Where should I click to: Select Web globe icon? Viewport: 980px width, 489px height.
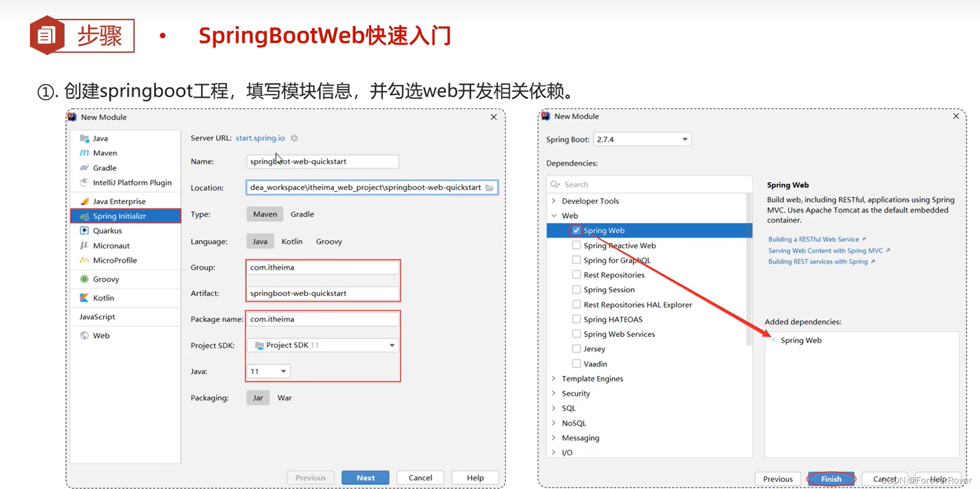click(x=84, y=335)
